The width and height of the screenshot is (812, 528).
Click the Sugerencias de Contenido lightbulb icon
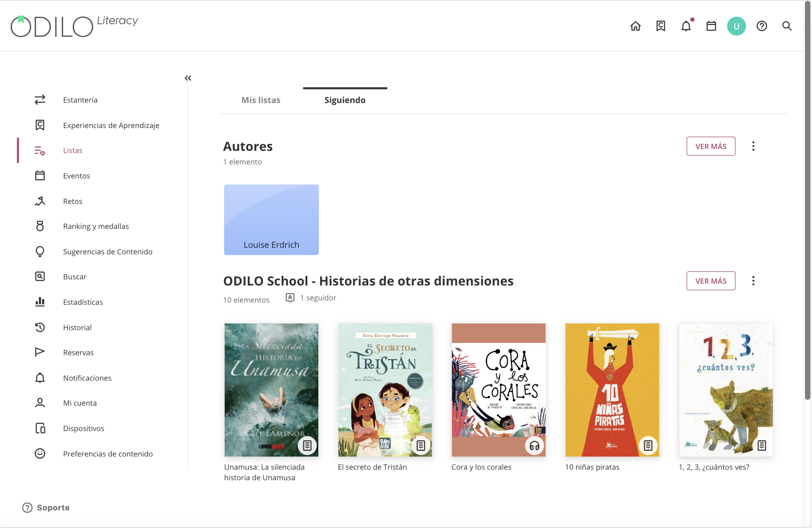[x=40, y=252]
